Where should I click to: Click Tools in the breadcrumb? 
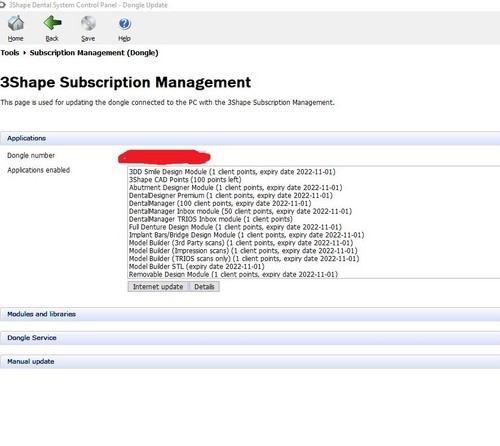(x=10, y=53)
